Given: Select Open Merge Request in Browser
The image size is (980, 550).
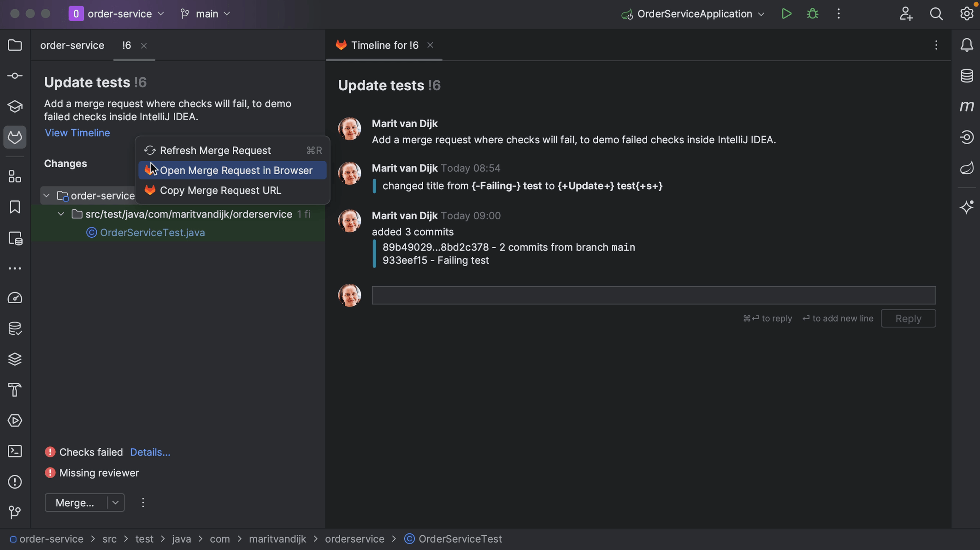Looking at the screenshot, I should (236, 171).
